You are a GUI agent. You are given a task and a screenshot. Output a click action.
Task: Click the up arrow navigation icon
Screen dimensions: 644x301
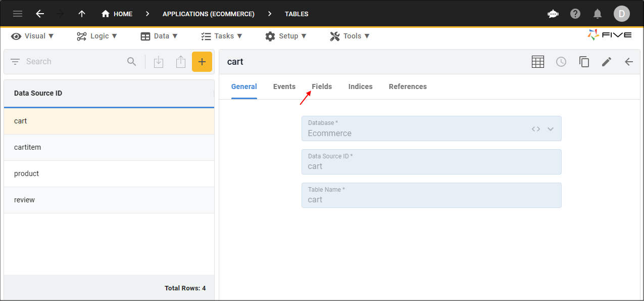point(82,14)
